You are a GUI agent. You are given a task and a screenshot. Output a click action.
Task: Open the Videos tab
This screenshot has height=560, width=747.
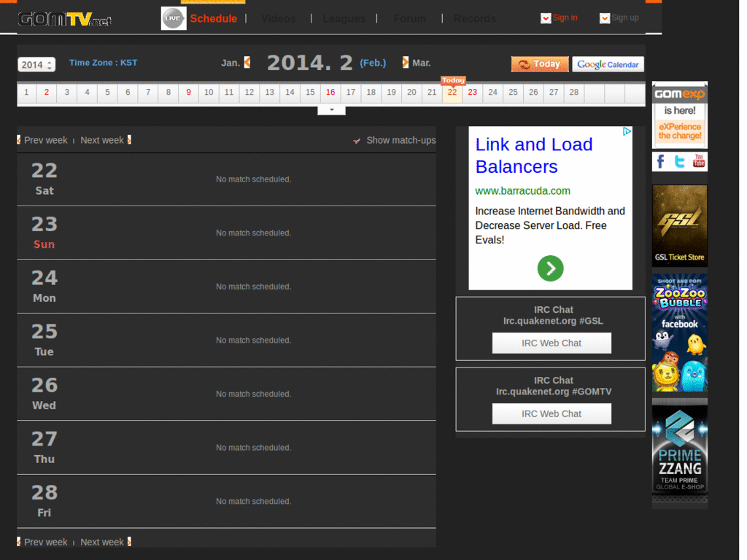point(278,18)
